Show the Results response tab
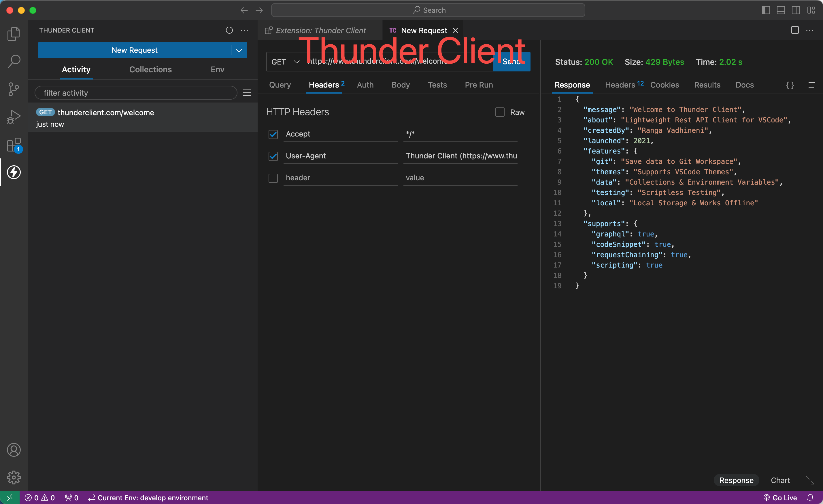823x504 pixels. pos(707,85)
